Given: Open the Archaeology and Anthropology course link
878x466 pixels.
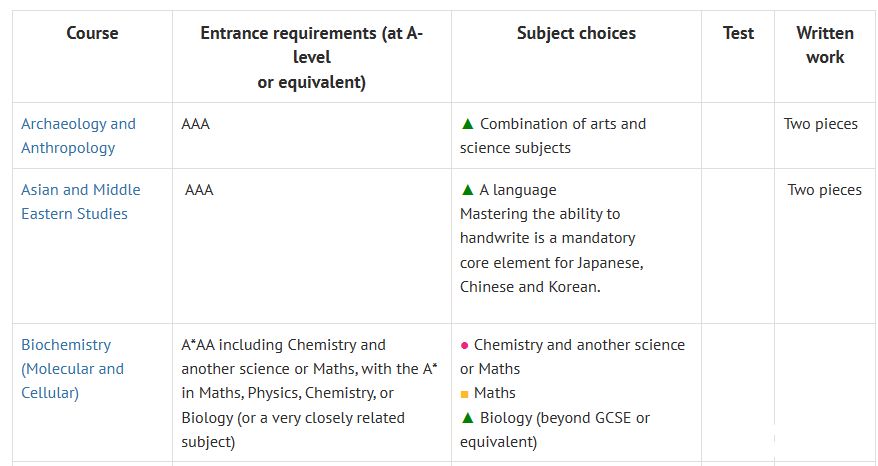Looking at the screenshot, I should coord(78,136).
